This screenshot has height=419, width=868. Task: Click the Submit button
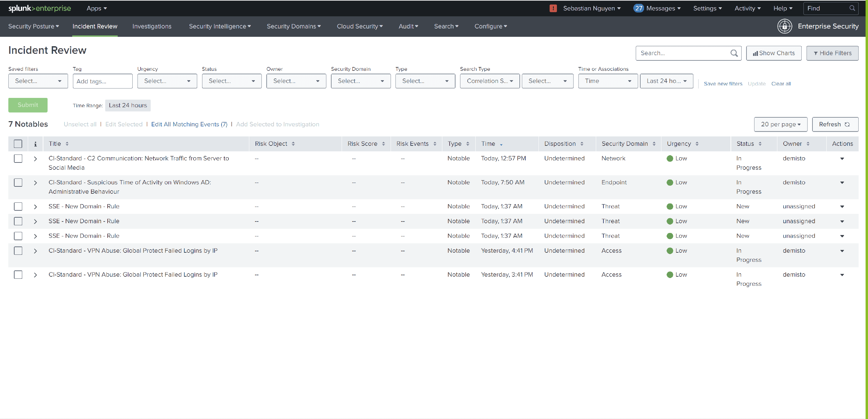click(x=28, y=105)
